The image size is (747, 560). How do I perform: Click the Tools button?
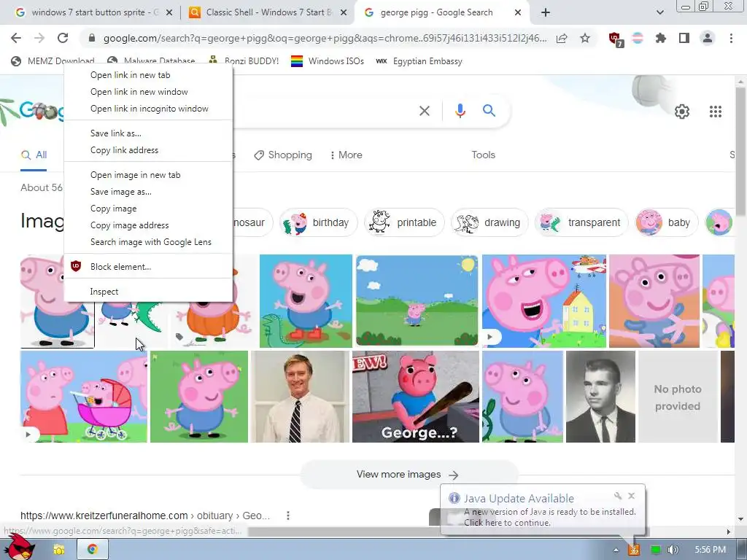(x=483, y=155)
